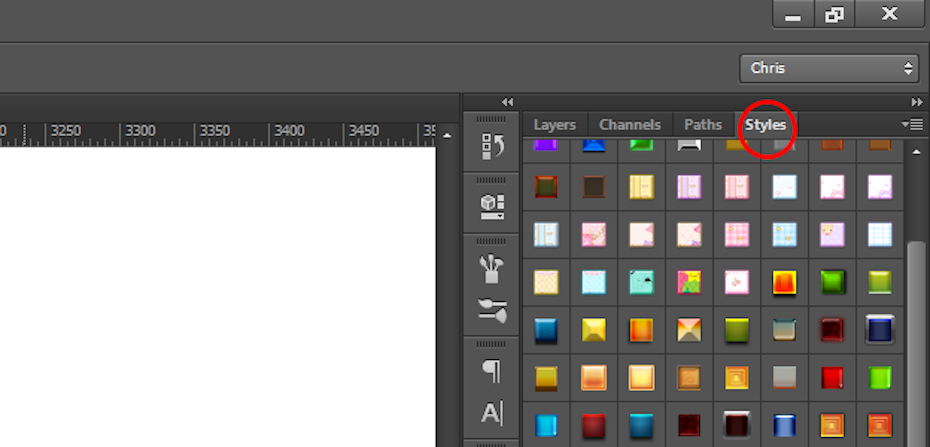The width and height of the screenshot is (930, 447).
Task: Click the cube-shaped panel icon below History
Action: click(x=493, y=205)
